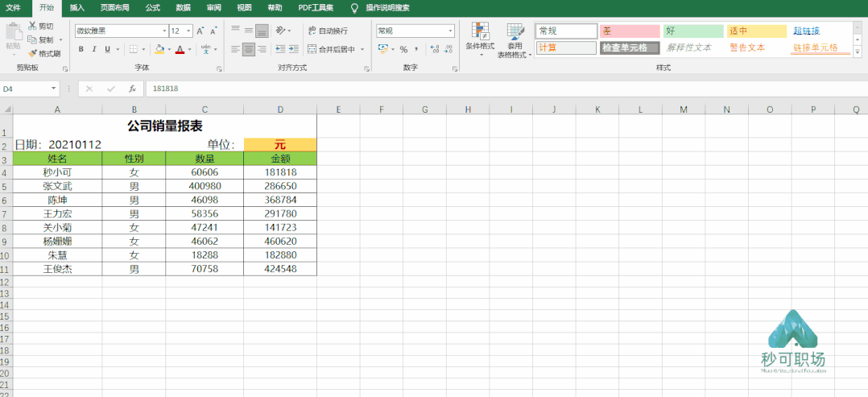Toggle Italic formatting
This screenshot has height=397, width=868.
(x=93, y=49)
